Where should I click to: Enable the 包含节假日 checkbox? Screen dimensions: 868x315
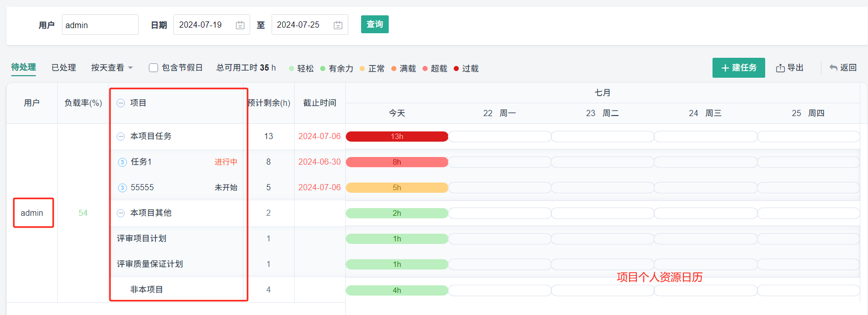(x=153, y=68)
